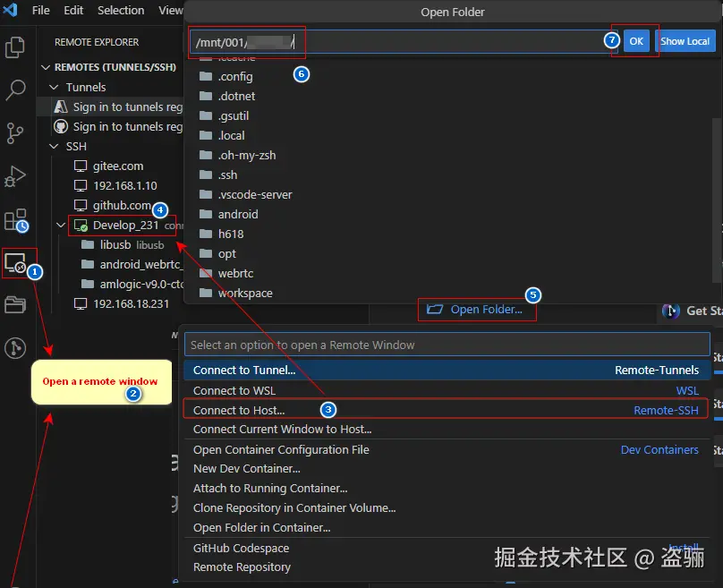Select New Dev Container... option
Screen dimensions: 723x588
[447, 469]
